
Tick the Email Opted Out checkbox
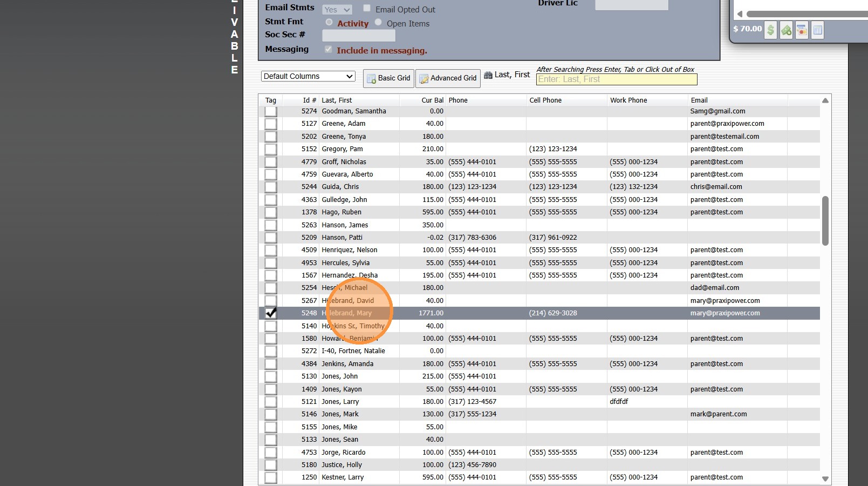(367, 9)
